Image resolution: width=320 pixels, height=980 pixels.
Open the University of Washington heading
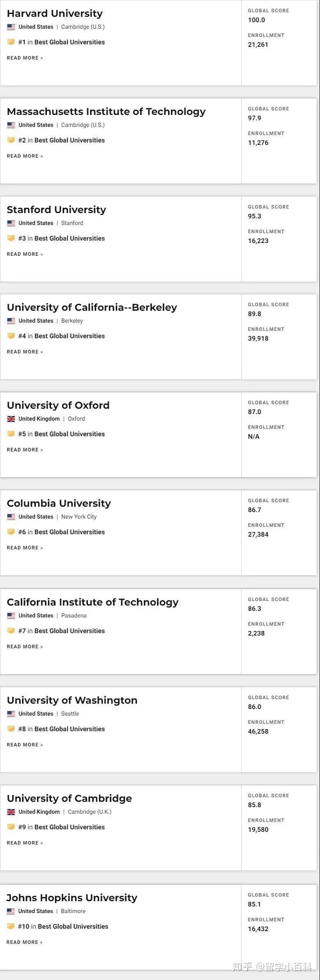72,700
